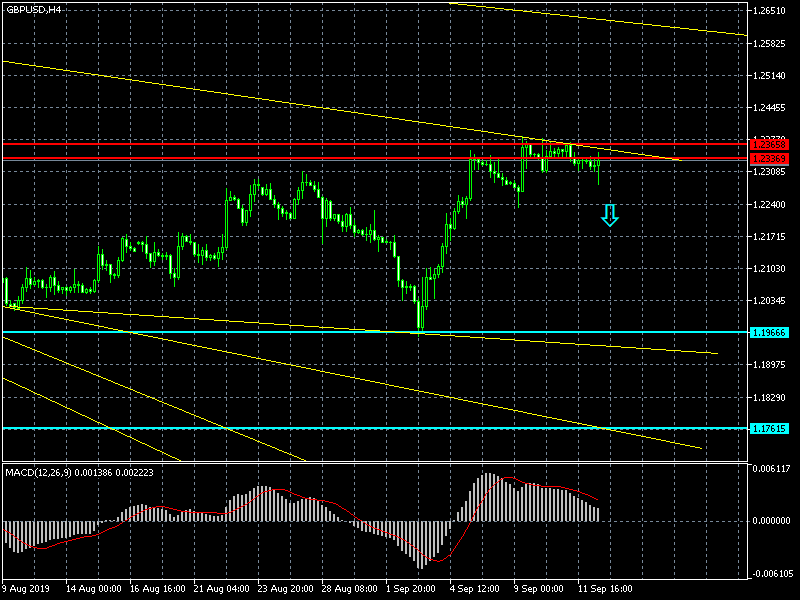
Task: Click the 1.25140 price scale value
Action: tap(769, 76)
